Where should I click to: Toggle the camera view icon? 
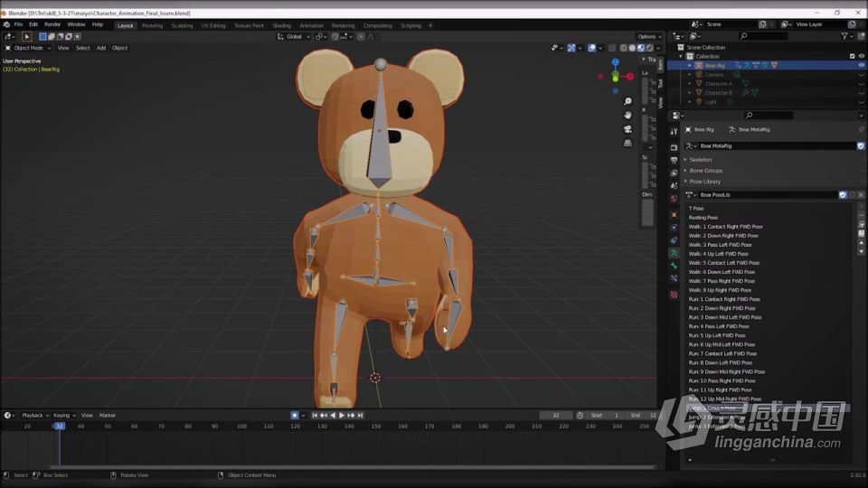pyautogui.click(x=627, y=129)
